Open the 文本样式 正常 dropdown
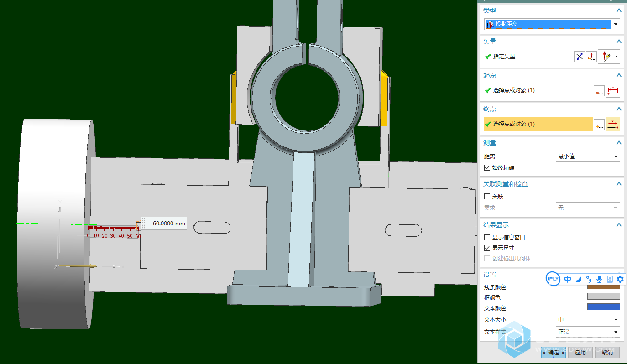 click(588, 332)
